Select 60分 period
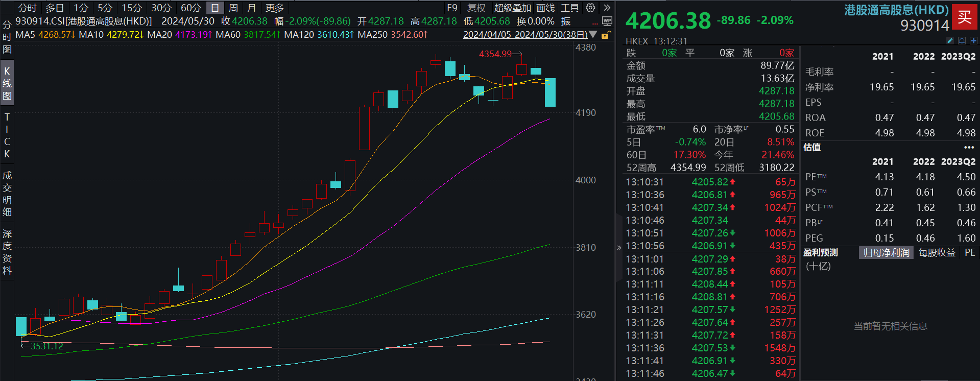 tap(191, 8)
